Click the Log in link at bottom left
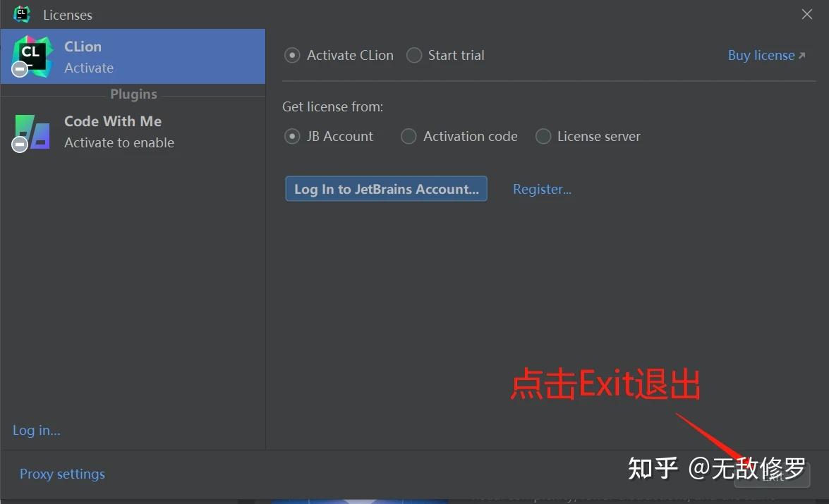Screen dimensions: 829x504 point(36,430)
